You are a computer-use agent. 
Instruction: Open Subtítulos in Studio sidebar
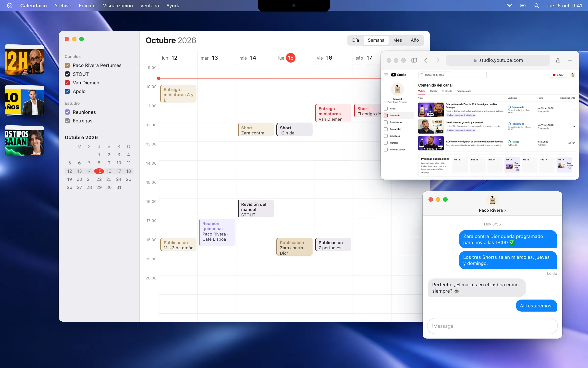point(397,136)
